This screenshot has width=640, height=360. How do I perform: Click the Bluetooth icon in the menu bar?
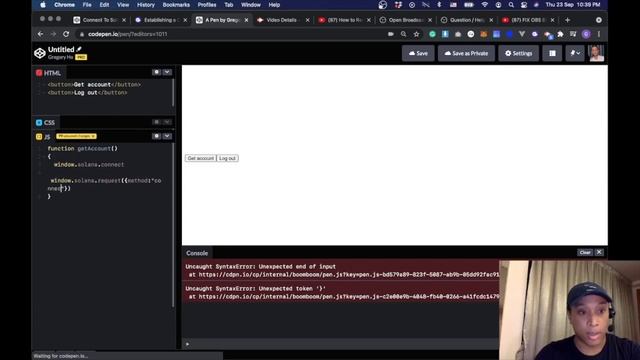pos(439,5)
